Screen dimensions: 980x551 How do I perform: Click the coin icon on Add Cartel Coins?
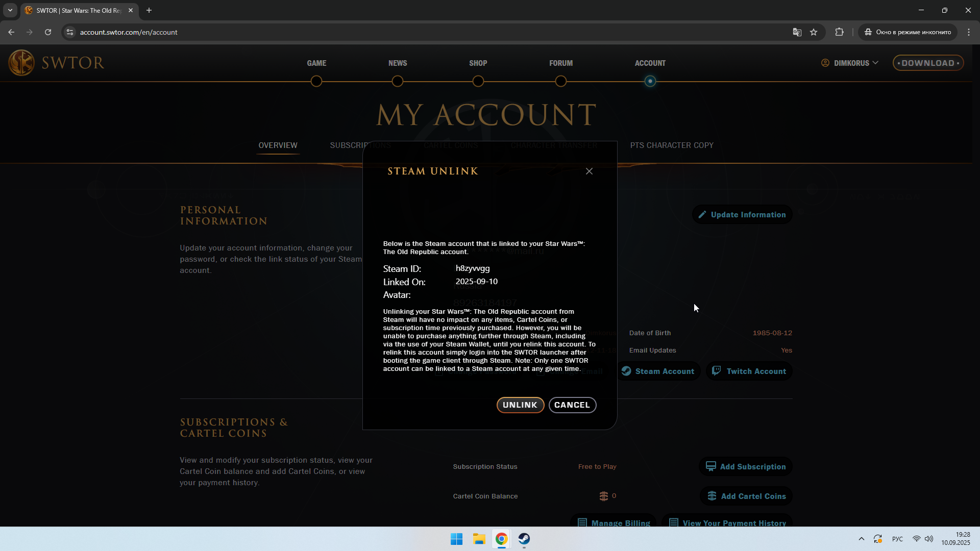(712, 496)
